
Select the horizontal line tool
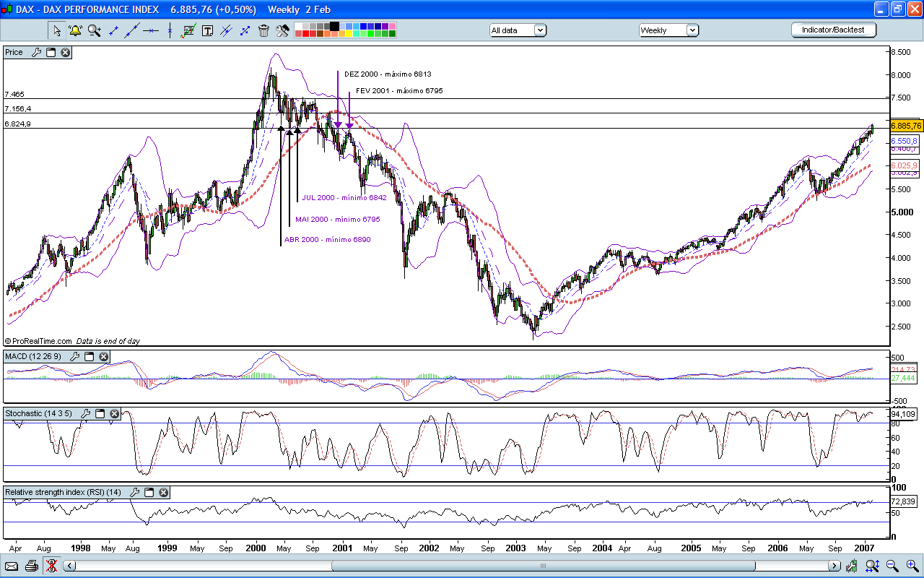tap(152, 30)
